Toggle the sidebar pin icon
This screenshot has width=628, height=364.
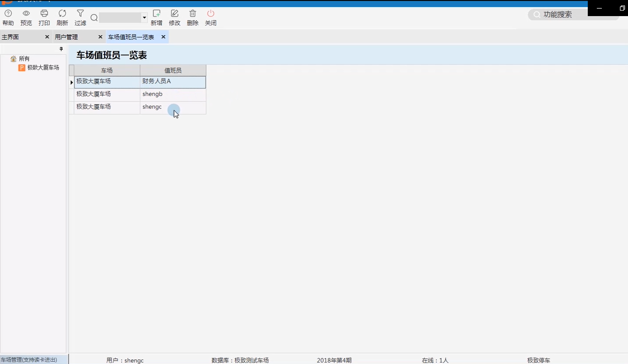(61, 49)
